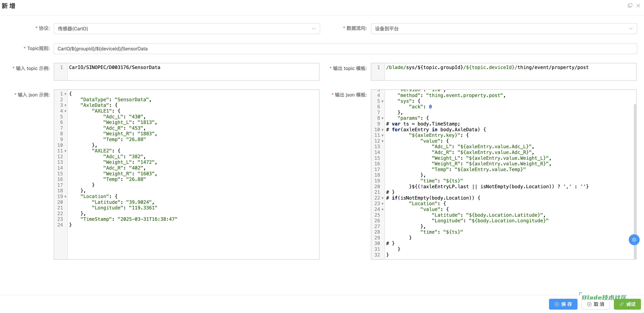Open the 协议 dropdown showing 传感器(CarIO)

point(187,29)
